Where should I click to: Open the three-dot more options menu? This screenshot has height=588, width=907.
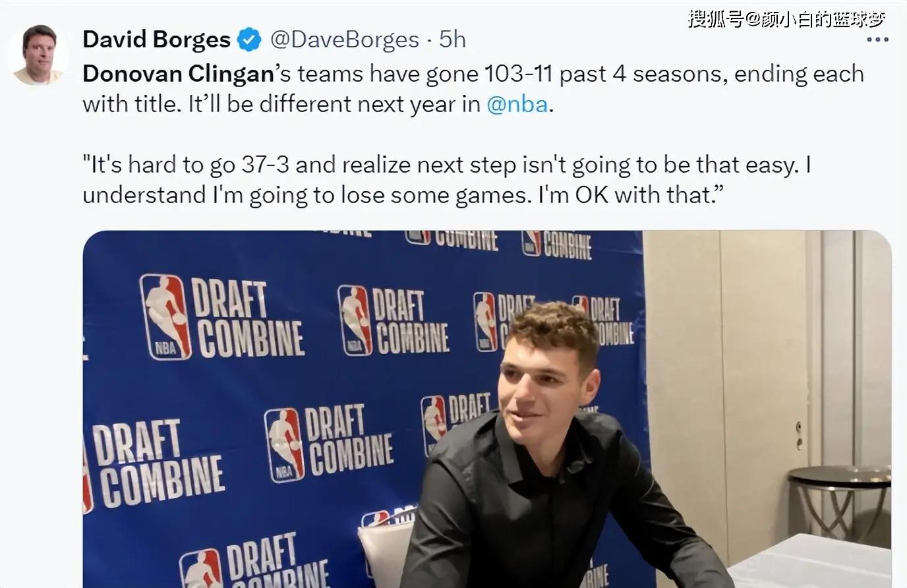877,40
